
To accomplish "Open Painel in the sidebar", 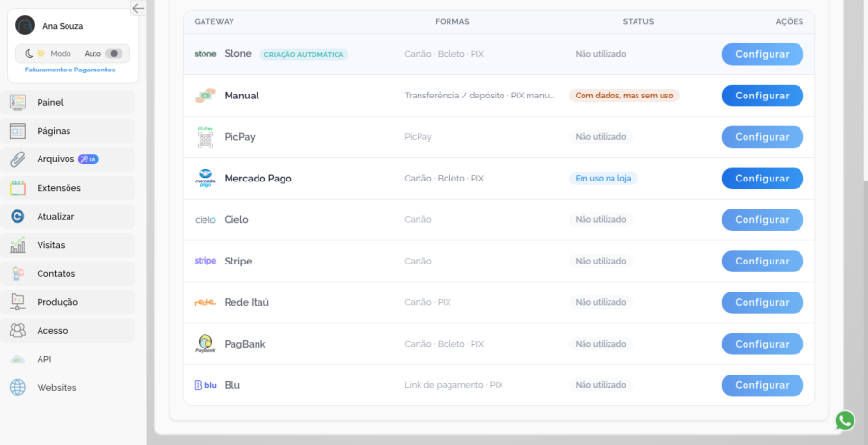I will point(68,102).
